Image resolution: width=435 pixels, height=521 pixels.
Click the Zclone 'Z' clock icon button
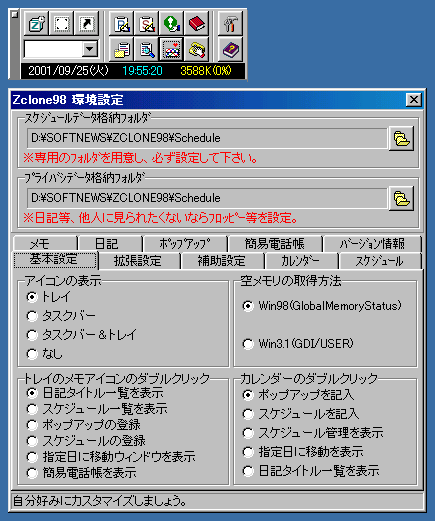point(36,23)
